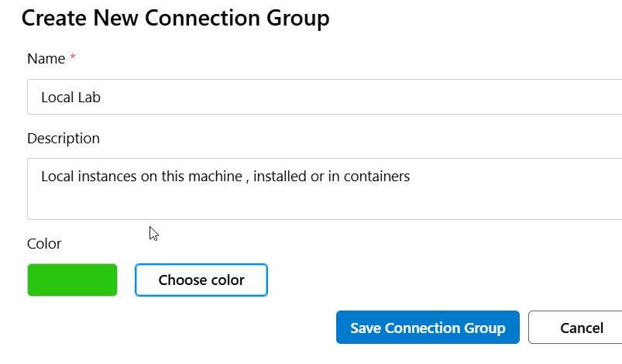Image resolution: width=622 pixels, height=364 pixels.
Task: Click the "Create New Connection Group" heading
Action: point(175,18)
